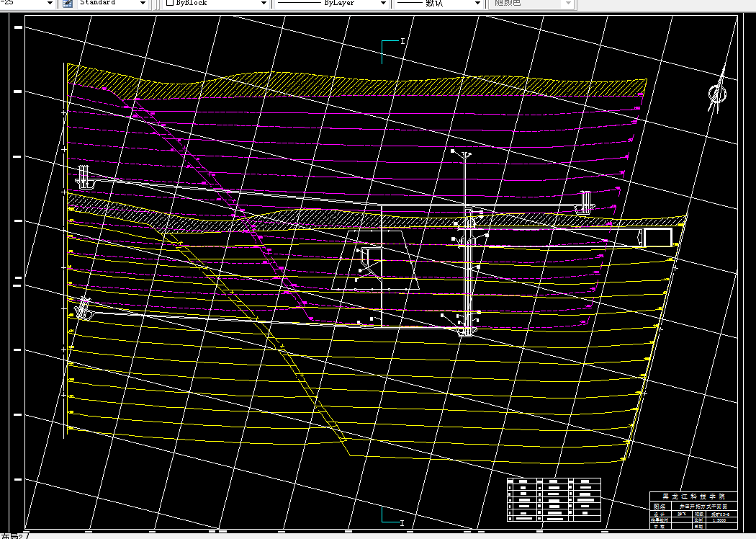
Task: Click the 井田开拓方式平面图 drawing name text
Action: [x=703, y=507]
